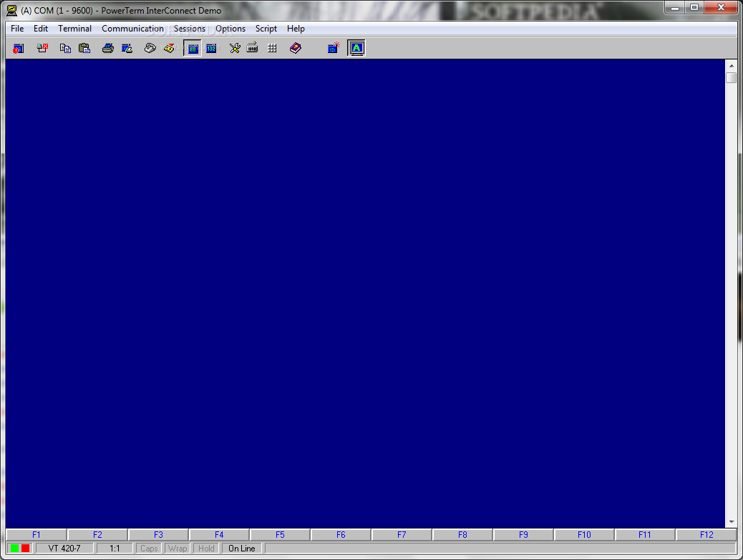Click the scrollbar down arrow
Screen dimensions: 743x560
[731, 521]
